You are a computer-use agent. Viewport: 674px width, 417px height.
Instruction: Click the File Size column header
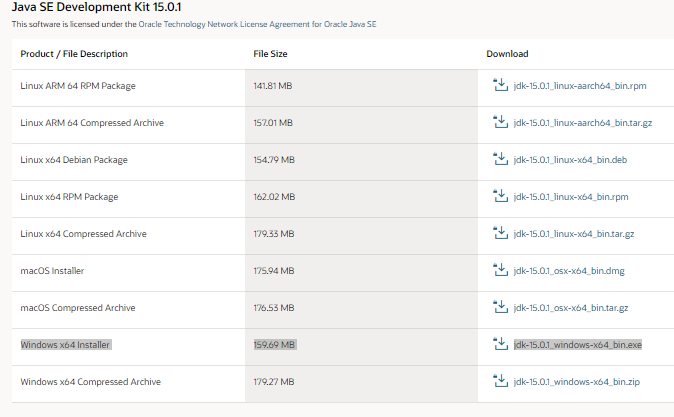[x=270, y=54]
